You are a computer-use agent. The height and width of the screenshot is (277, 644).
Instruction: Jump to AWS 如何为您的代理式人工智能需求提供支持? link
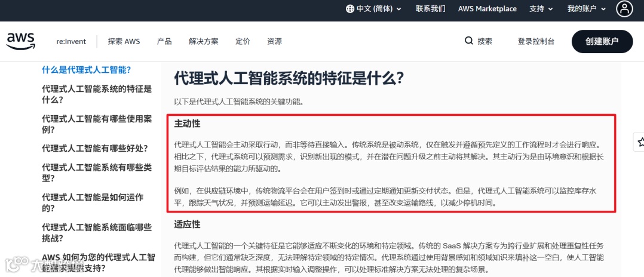[99, 263]
